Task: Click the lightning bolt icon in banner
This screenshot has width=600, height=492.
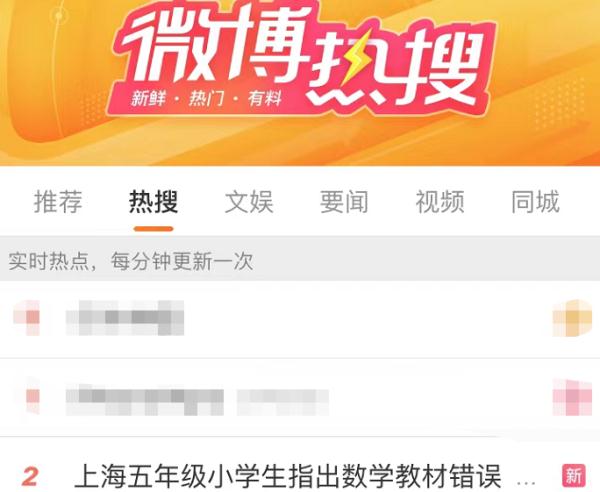Action: tap(356, 57)
